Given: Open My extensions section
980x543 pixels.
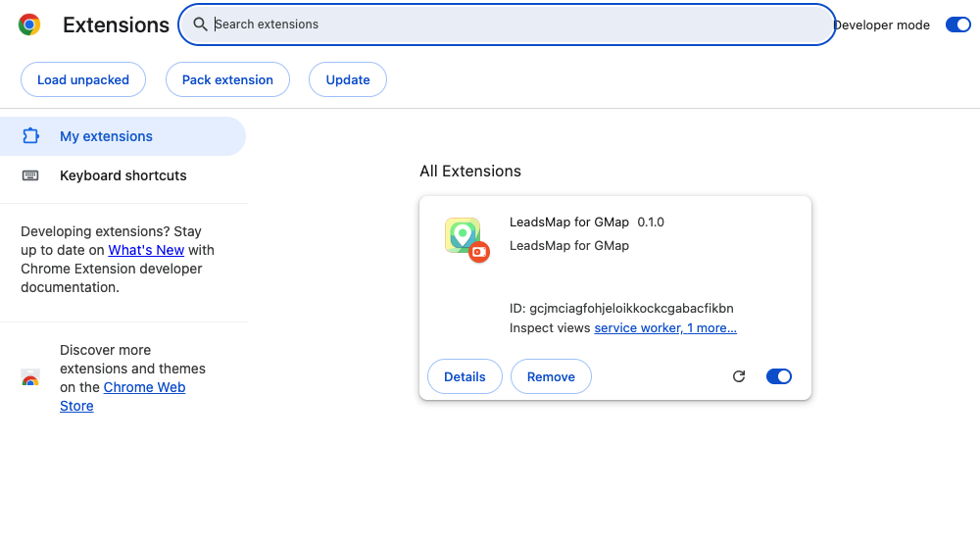Looking at the screenshot, I should tap(122, 136).
